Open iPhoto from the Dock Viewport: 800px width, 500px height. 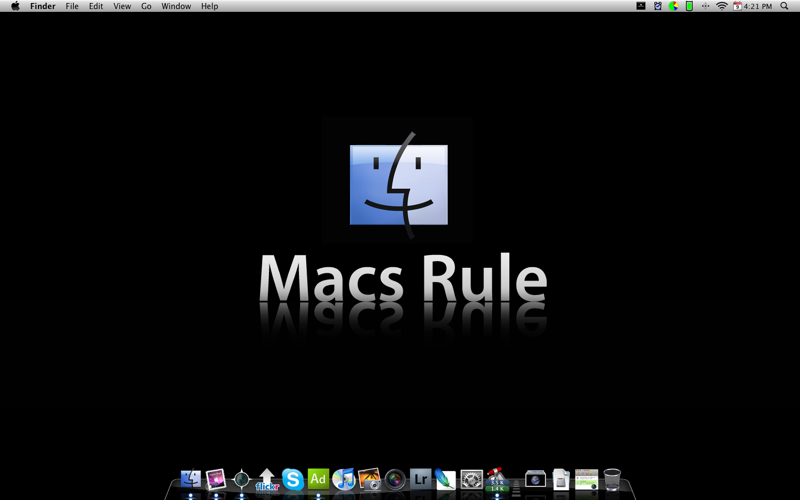coord(369,479)
